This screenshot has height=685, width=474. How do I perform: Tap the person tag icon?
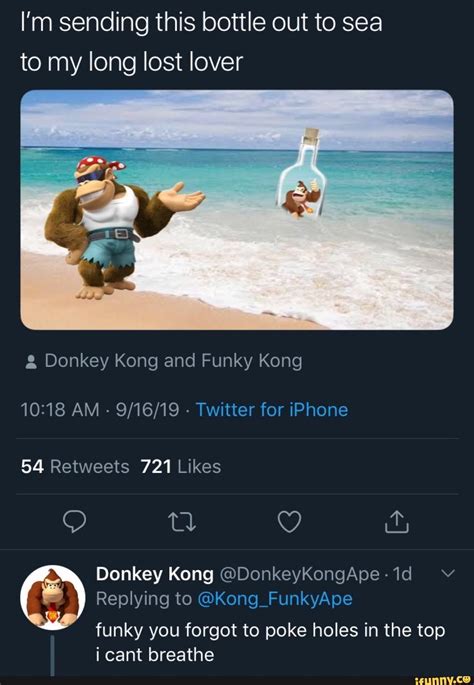click(31, 362)
